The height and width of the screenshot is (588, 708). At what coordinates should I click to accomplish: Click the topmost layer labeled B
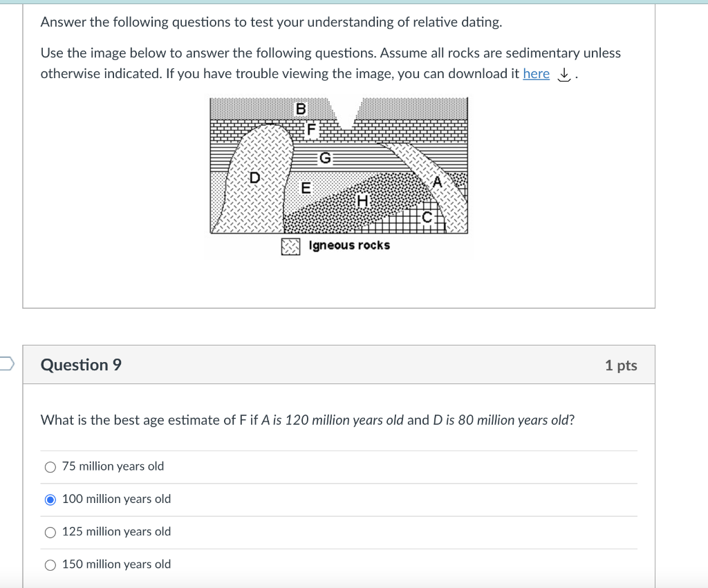[x=301, y=108]
